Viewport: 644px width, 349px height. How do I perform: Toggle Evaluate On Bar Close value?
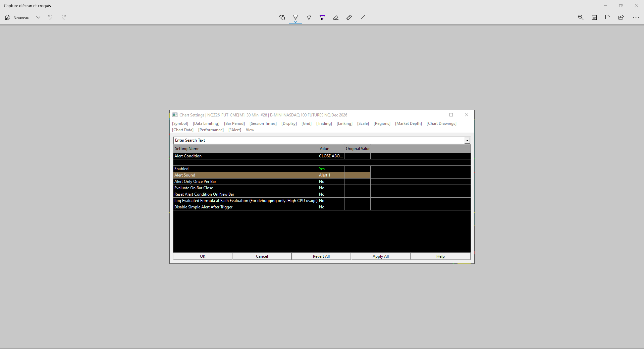tap(331, 188)
